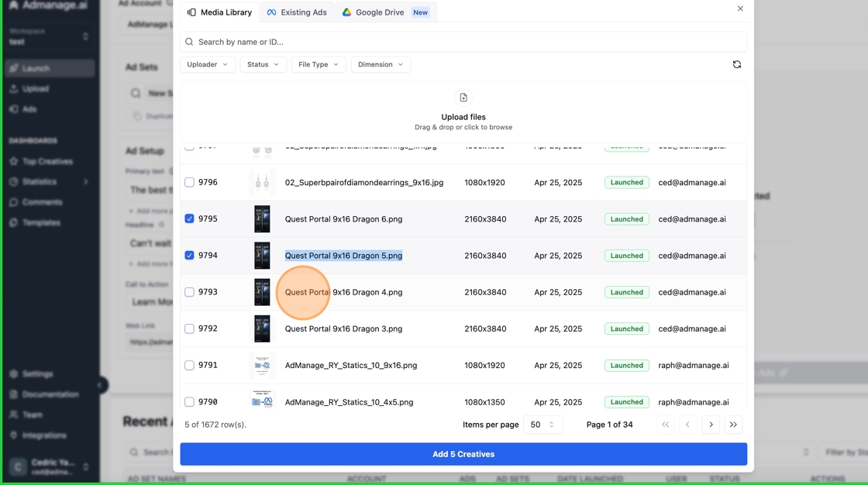Go to the previous page arrow
The image size is (868, 485).
687,425
